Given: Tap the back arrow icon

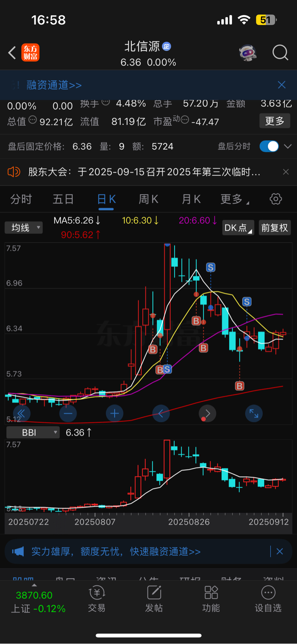Looking at the screenshot, I should point(12,53).
